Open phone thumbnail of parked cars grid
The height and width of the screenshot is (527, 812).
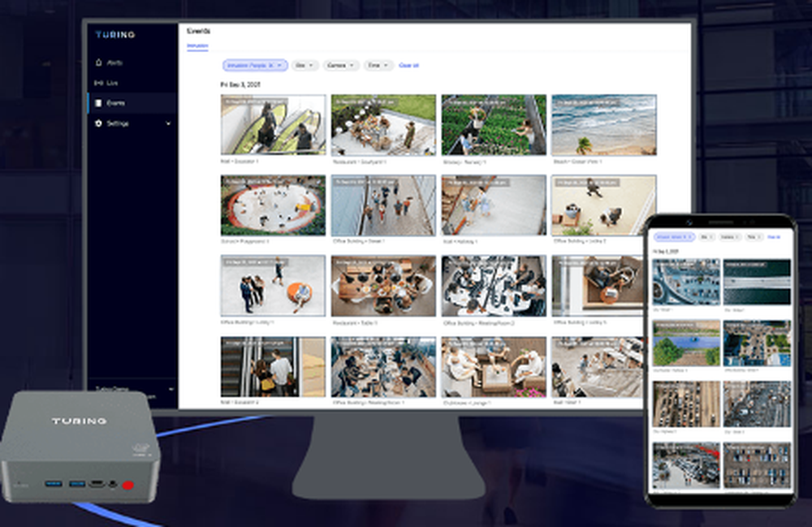pos(757,464)
